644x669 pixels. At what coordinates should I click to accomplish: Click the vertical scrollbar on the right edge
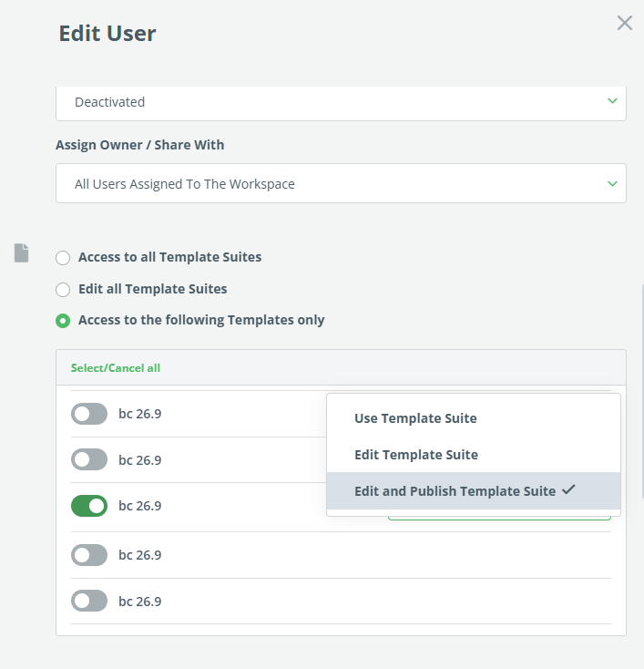pyautogui.click(x=641, y=392)
